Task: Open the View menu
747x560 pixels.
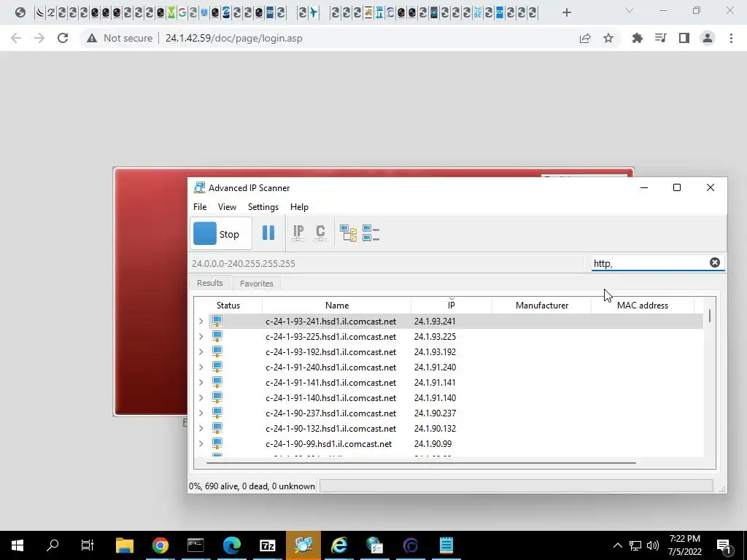Action: point(227,207)
